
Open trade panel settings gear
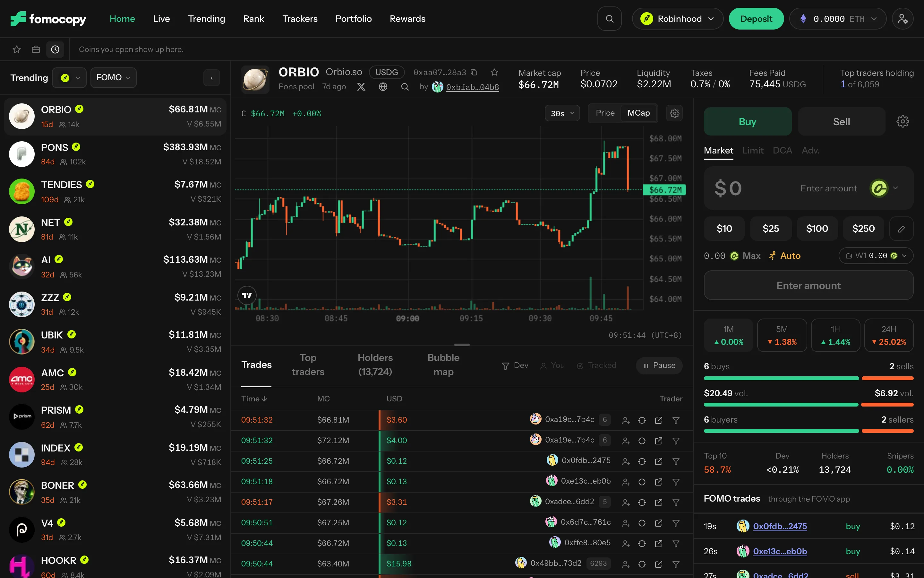point(903,122)
